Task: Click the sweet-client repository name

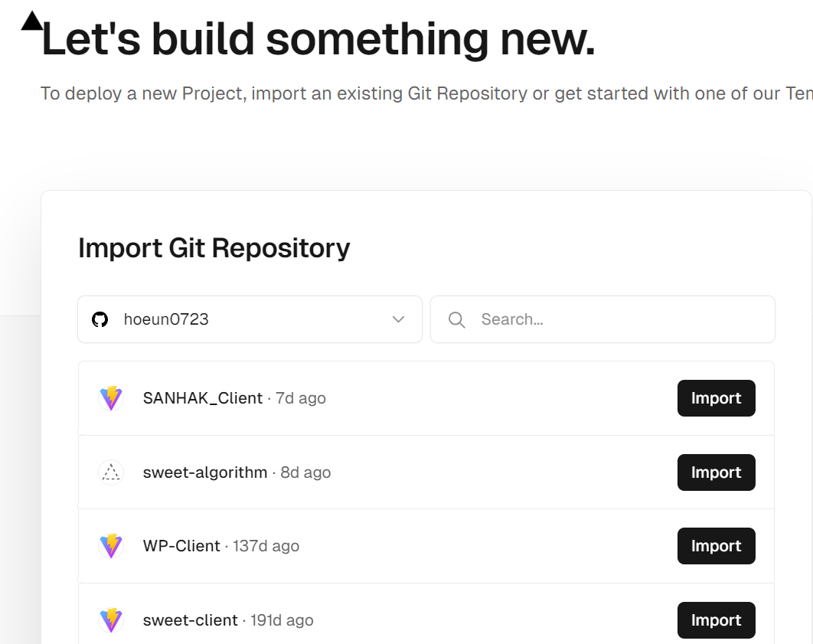Action: [190, 620]
